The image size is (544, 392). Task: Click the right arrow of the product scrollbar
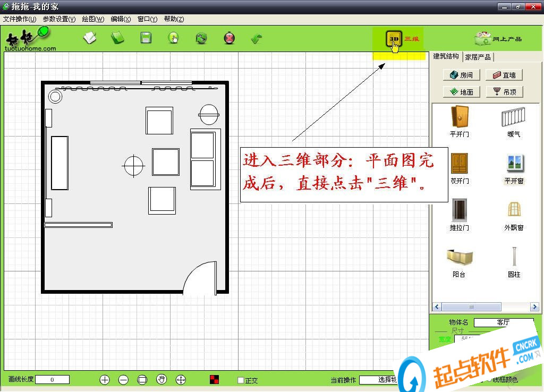point(534,306)
